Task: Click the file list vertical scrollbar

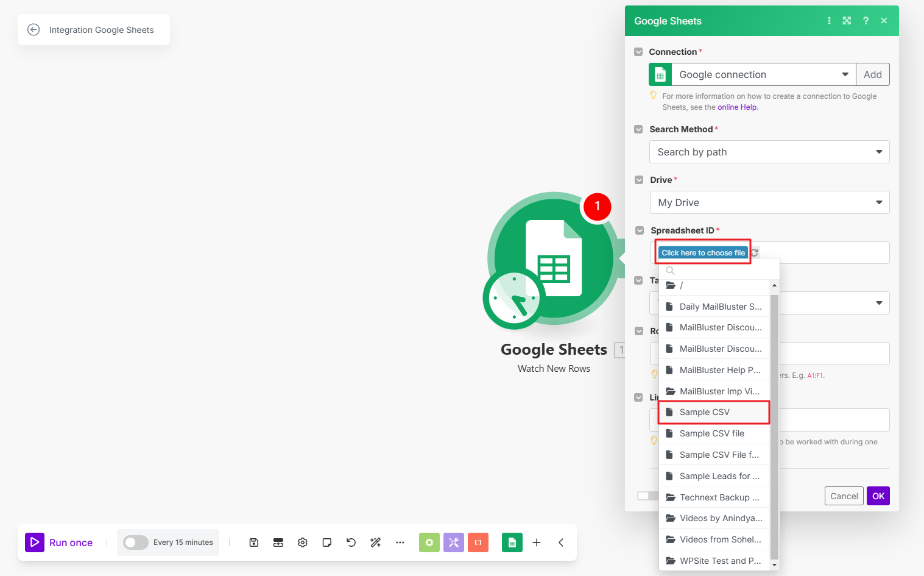Action: pos(774,427)
